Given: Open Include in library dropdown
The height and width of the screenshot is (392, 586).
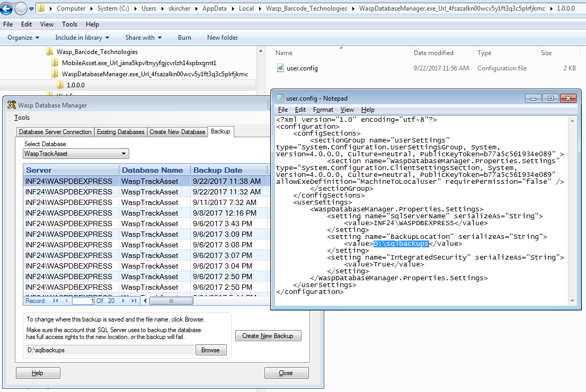Looking at the screenshot, I should [x=82, y=38].
